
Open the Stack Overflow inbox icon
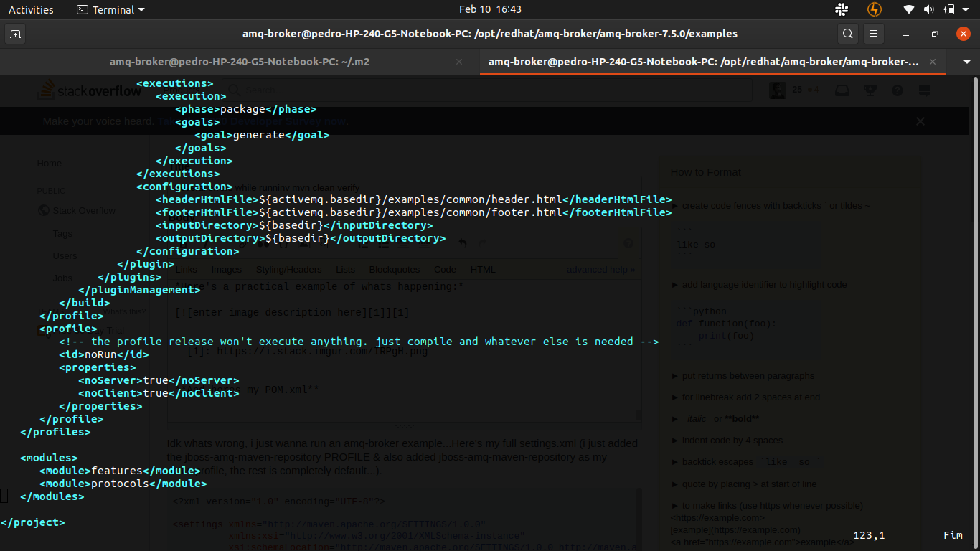point(842,90)
